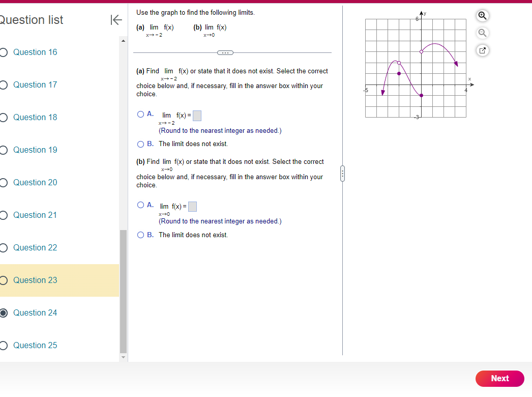Screen dimensions: 532x397
Task: Click Question 23 status circle
Action: click(x=4, y=280)
